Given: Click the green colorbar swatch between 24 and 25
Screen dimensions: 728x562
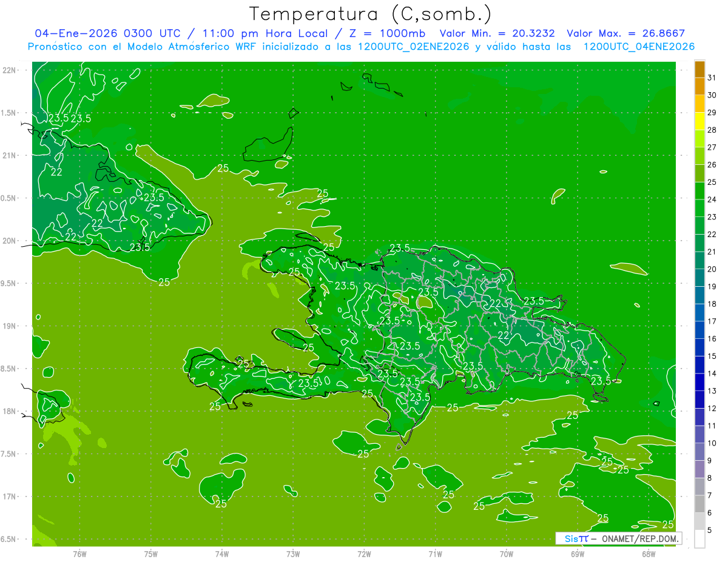Looking at the screenshot, I should pos(699,191).
